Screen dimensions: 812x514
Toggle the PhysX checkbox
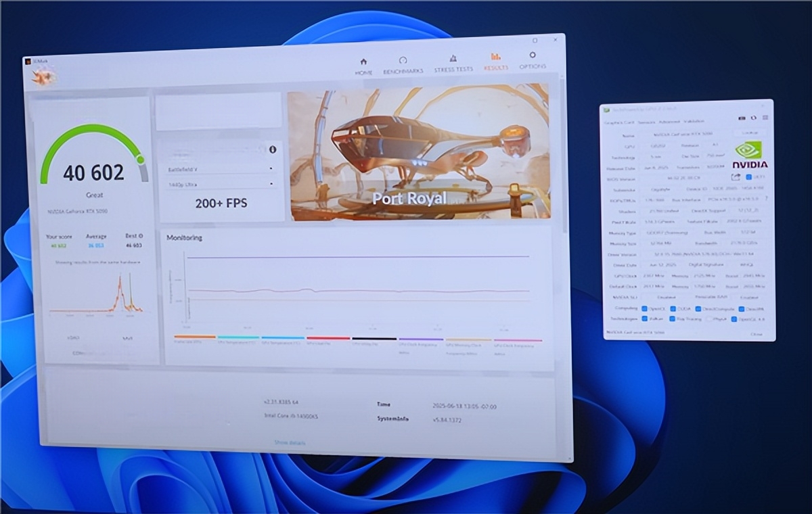[x=708, y=319]
